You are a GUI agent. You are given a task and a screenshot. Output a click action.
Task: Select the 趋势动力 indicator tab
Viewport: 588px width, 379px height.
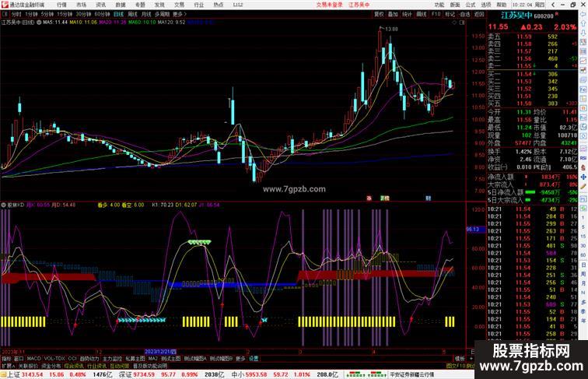(x=89, y=359)
